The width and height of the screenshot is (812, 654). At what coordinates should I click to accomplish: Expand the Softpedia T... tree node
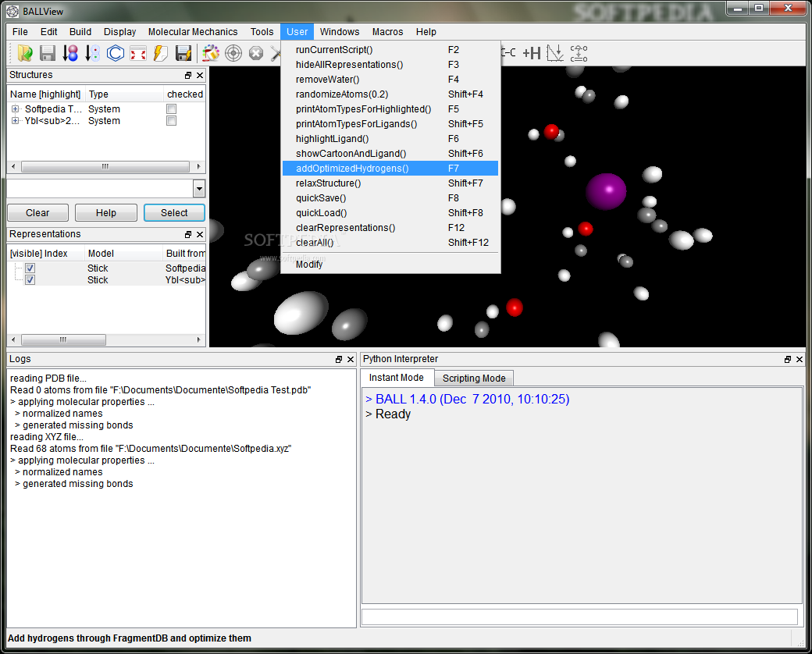(x=15, y=109)
